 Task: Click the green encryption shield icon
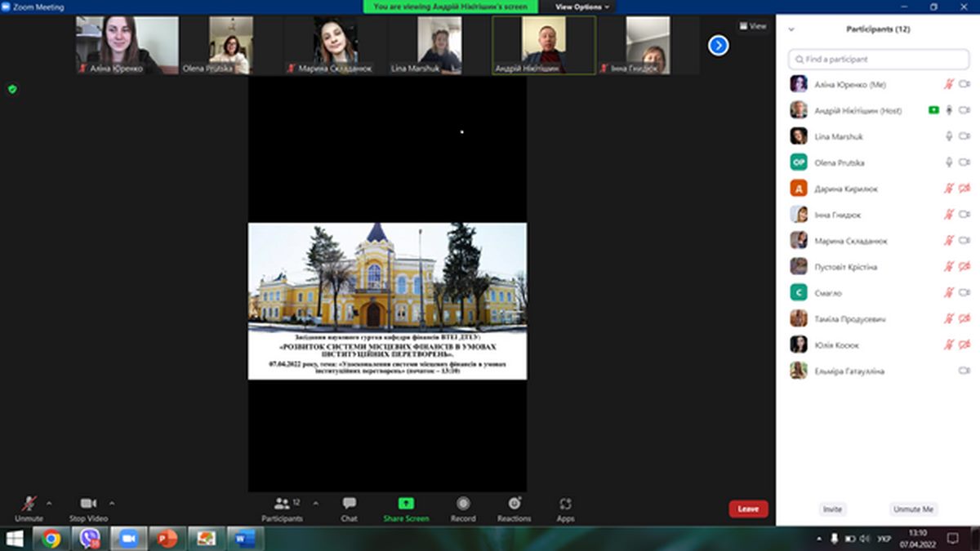click(12, 89)
